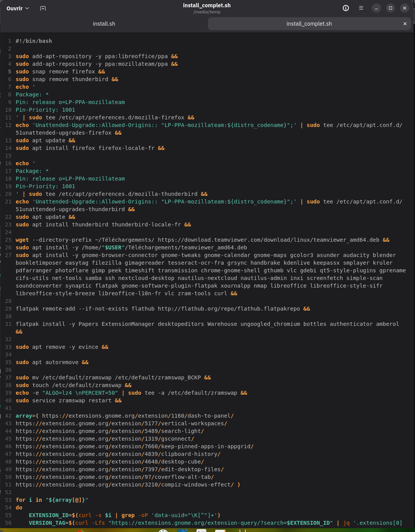Click the teamviewer_amd64.deb download URL
Image resolution: width=415 pixels, height=532 pixels.
268,240
